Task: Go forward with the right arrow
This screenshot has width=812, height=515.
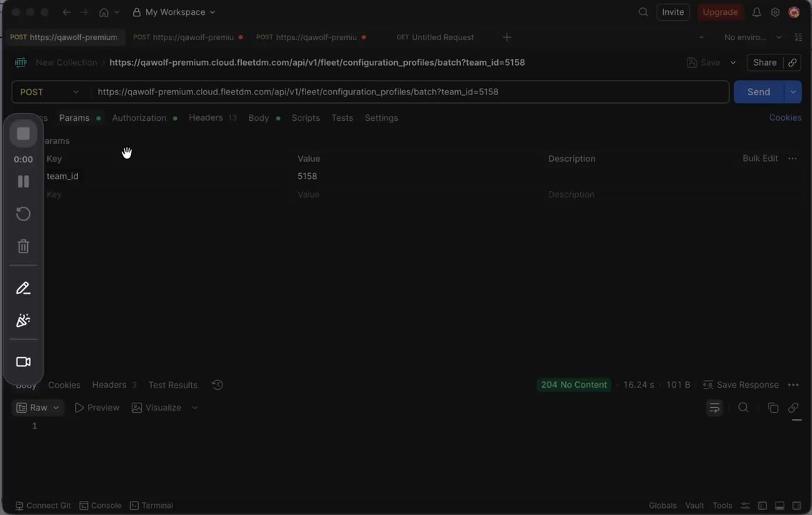Action: click(x=84, y=12)
